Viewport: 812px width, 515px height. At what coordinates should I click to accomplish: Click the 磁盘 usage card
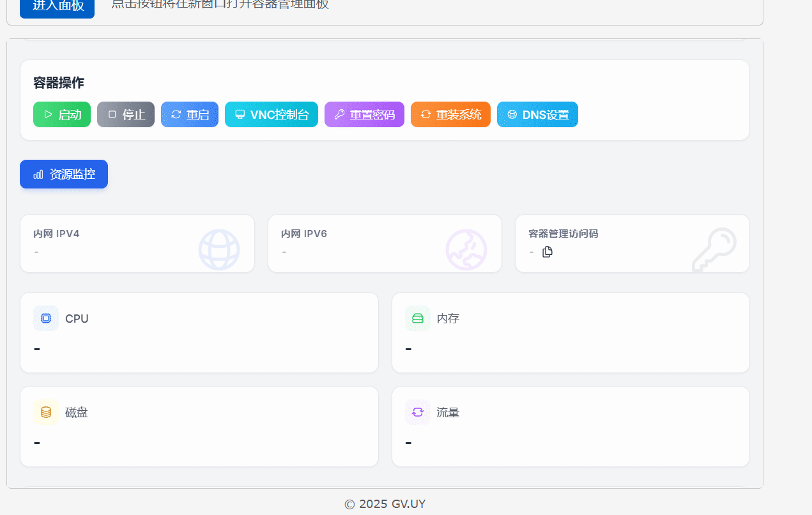199,426
